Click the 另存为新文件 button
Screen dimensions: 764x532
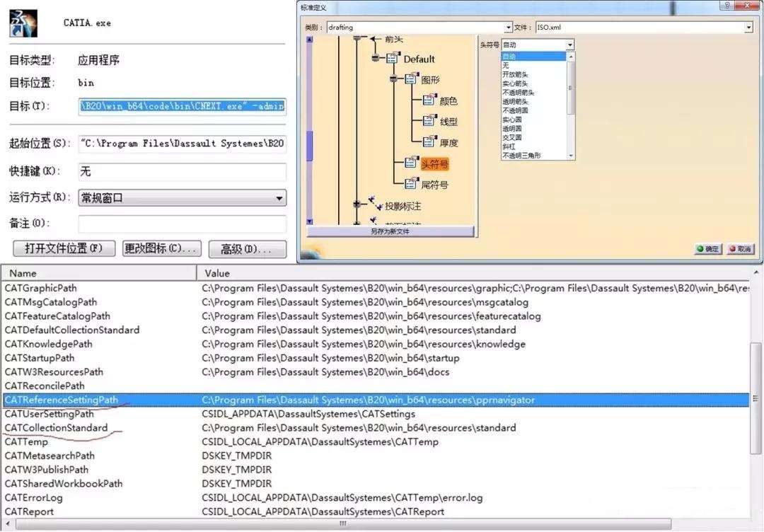point(390,231)
